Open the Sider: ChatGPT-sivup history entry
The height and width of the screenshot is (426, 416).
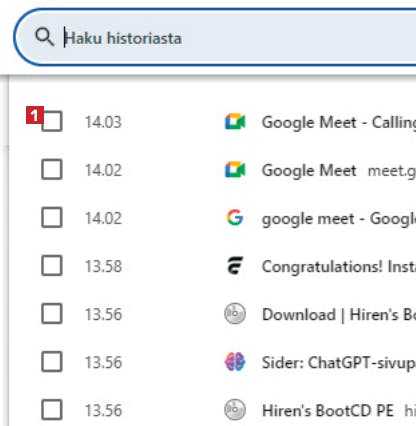coord(339,363)
